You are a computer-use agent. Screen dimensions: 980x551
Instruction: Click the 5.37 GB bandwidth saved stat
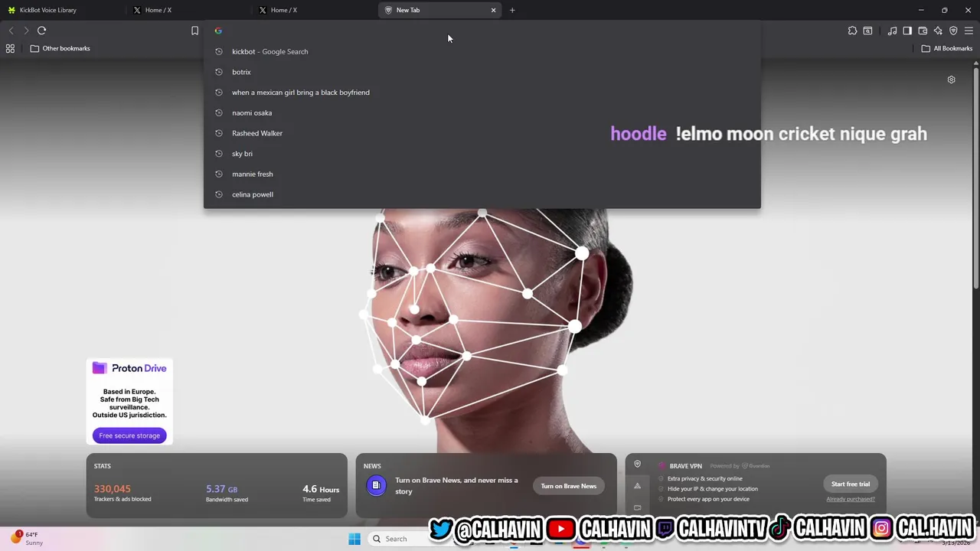pyautogui.click(x=227, y=493)
